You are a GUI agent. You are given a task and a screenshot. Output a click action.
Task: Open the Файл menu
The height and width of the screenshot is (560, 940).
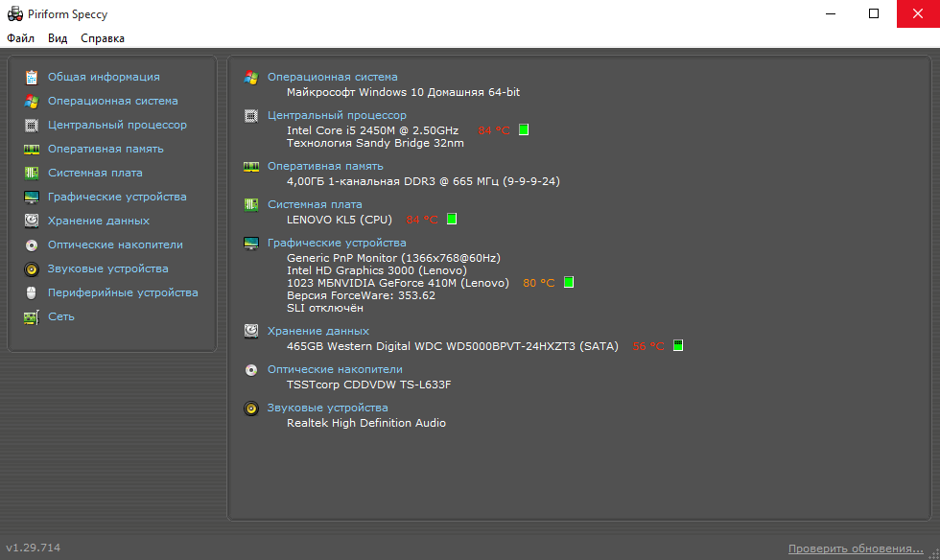coord(20,38)
